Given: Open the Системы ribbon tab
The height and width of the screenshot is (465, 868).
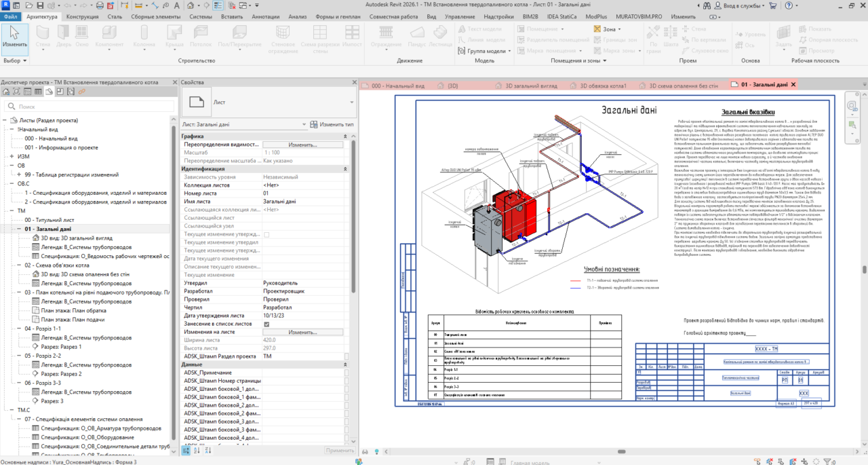Looking at the screenshot, I should 201,16.
